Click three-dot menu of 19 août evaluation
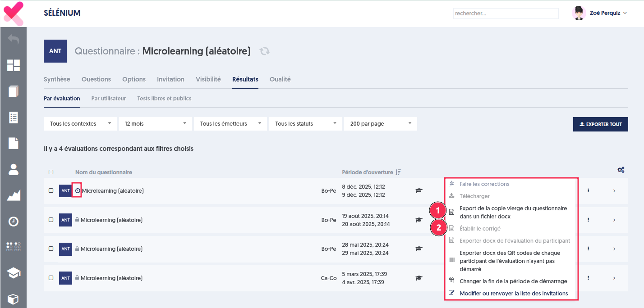Image resolution: width=644 pixels, height=308 pixels. coord(588,220)
